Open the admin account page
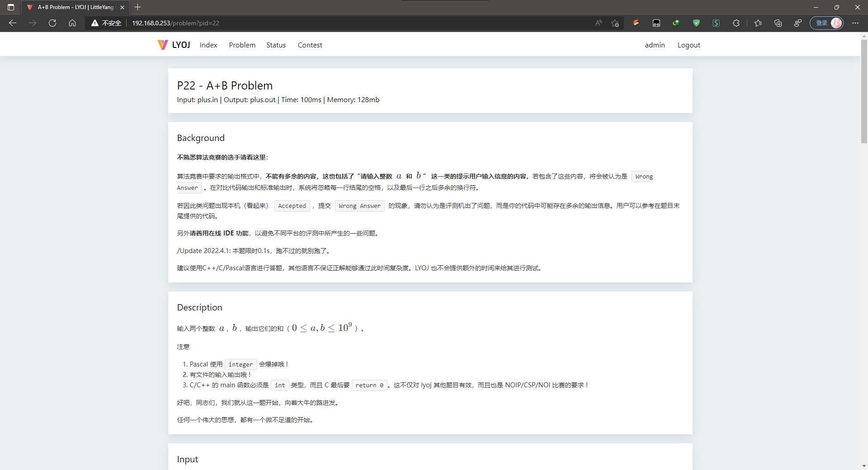The height and width of the screenshot is (470, 868). [655, 45]
